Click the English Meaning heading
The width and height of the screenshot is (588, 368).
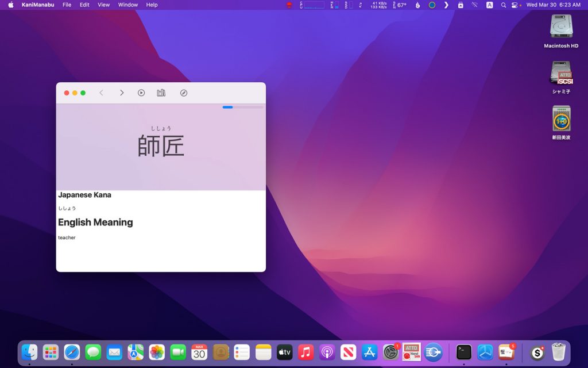coord(96,223)
